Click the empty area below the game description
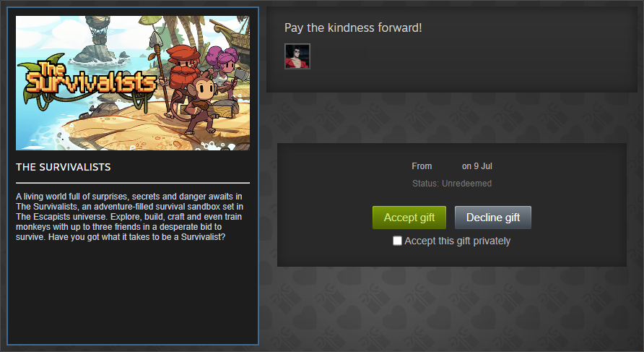This screenshot has height=352, width=644. (133, 292)
